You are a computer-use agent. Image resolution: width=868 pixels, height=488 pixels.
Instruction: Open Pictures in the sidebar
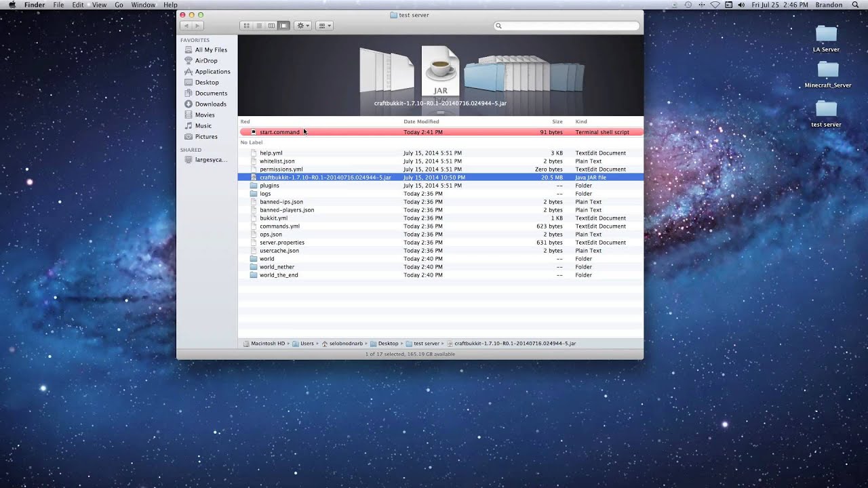point(206,136)
